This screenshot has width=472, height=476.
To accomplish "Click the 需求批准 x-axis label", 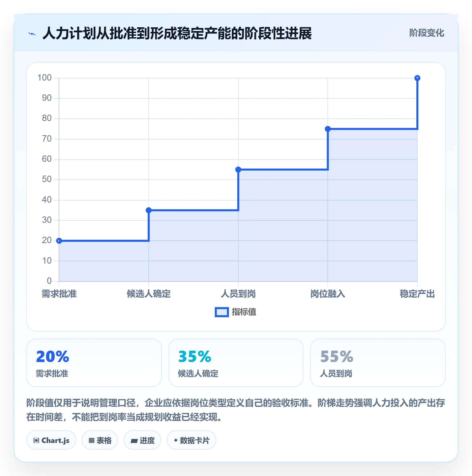I will click(x=59, y=294).
